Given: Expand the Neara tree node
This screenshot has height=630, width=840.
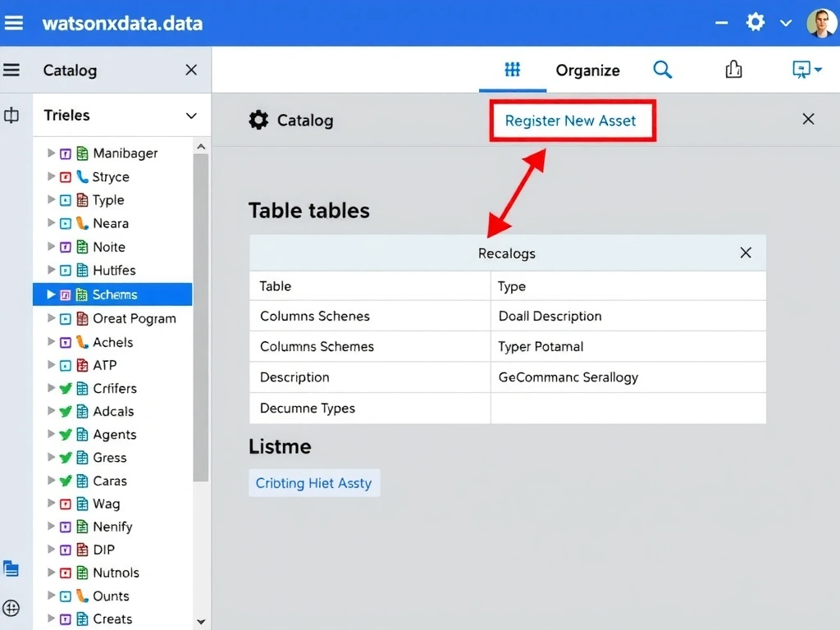Looking at the screenshot, I should pos(51,223).
